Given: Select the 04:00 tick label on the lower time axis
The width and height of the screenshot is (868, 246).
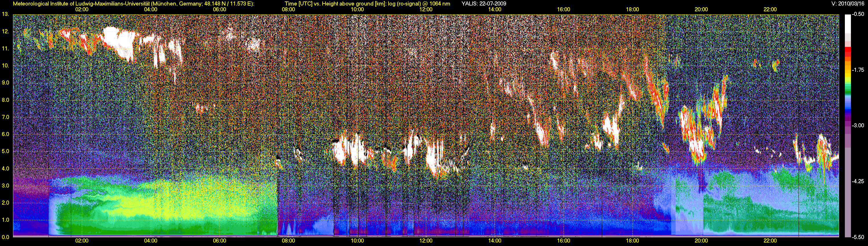Looking at the screenshot, I should coord(151,241).
